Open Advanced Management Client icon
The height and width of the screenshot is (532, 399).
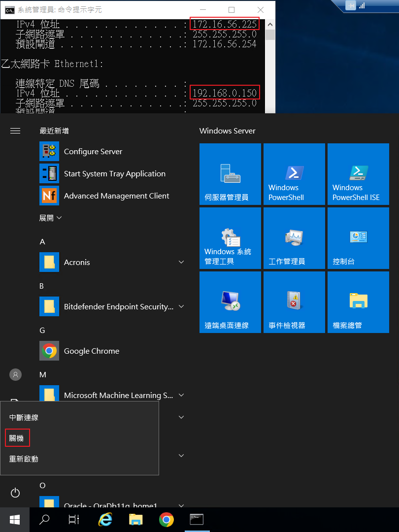(49, 196)
